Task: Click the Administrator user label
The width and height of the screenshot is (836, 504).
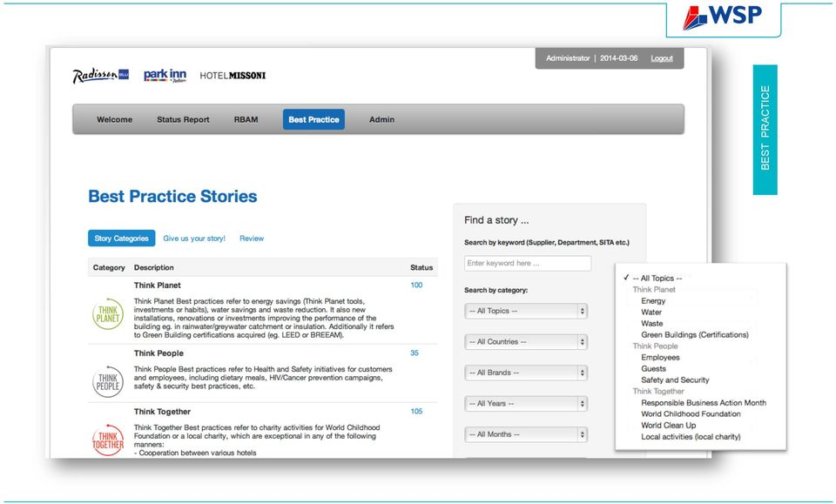Action: [568, 58]
